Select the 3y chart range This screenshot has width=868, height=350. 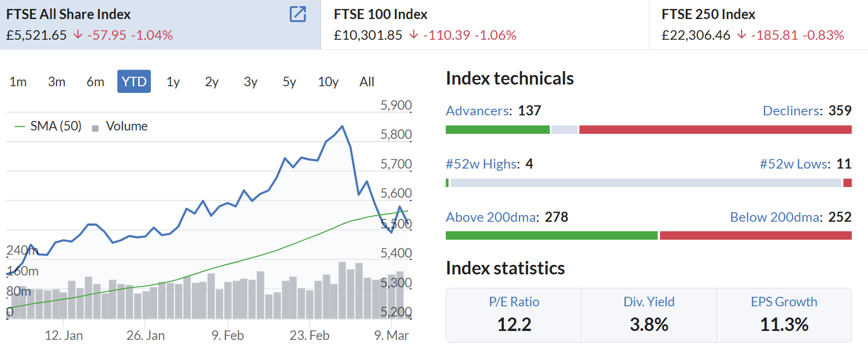point(251,82)
